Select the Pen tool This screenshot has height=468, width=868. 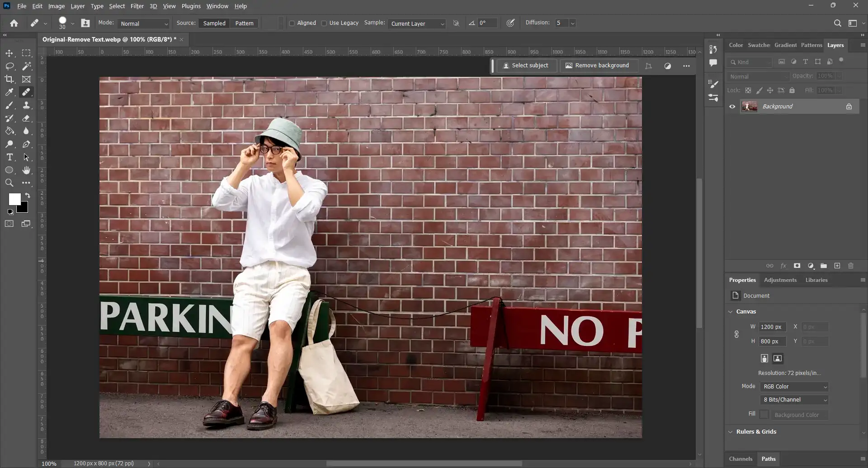(26, 144)
